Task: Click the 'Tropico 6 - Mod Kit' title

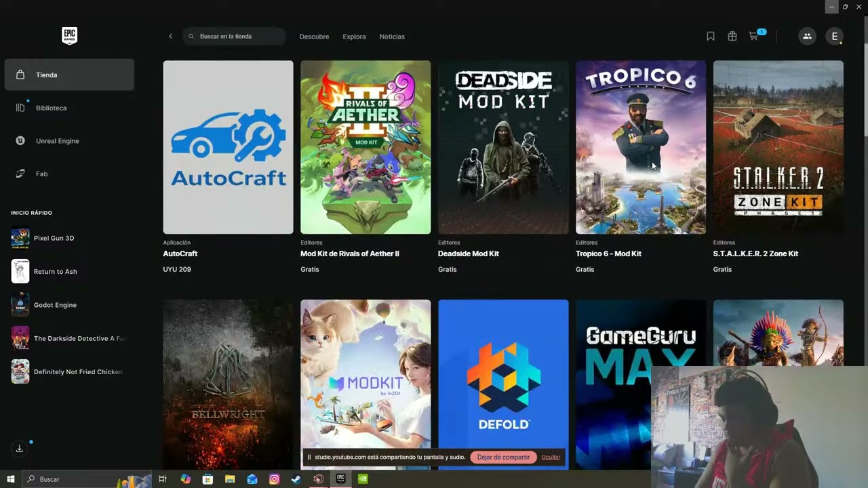Action: pos(608,253)
